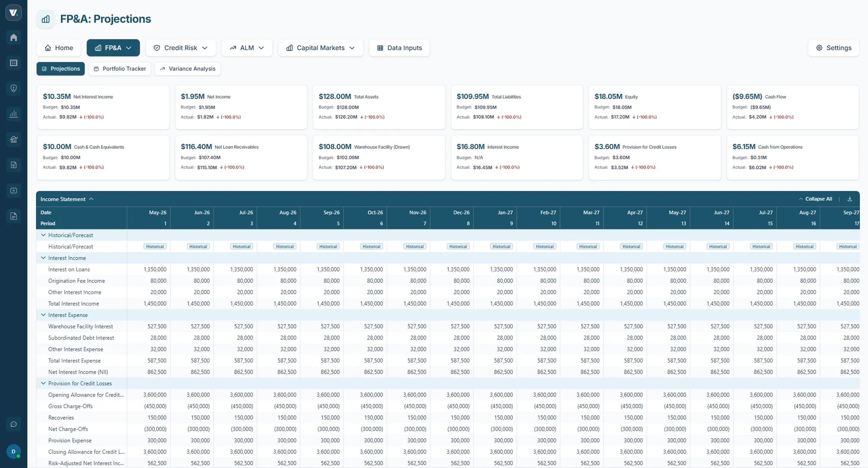This screenshot has height=468, width=868.
Task: Select the Net Interest Income KPI card
Action: point(103,107)
